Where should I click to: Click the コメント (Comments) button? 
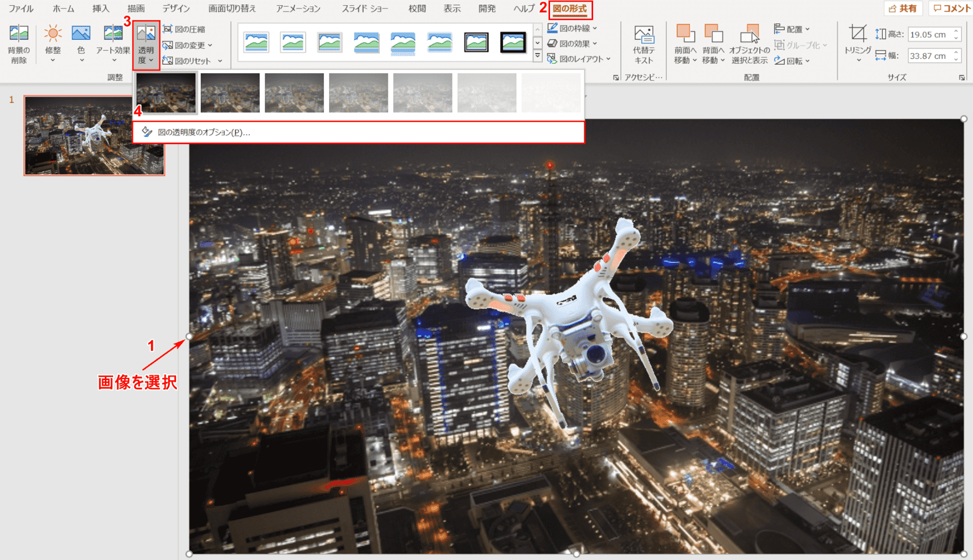click(952, 8)
